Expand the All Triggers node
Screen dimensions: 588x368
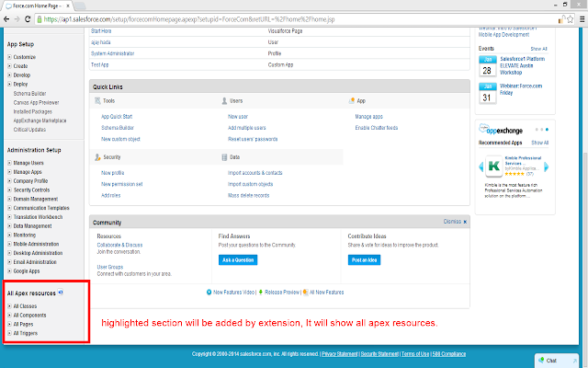click(x=9, y=333)
